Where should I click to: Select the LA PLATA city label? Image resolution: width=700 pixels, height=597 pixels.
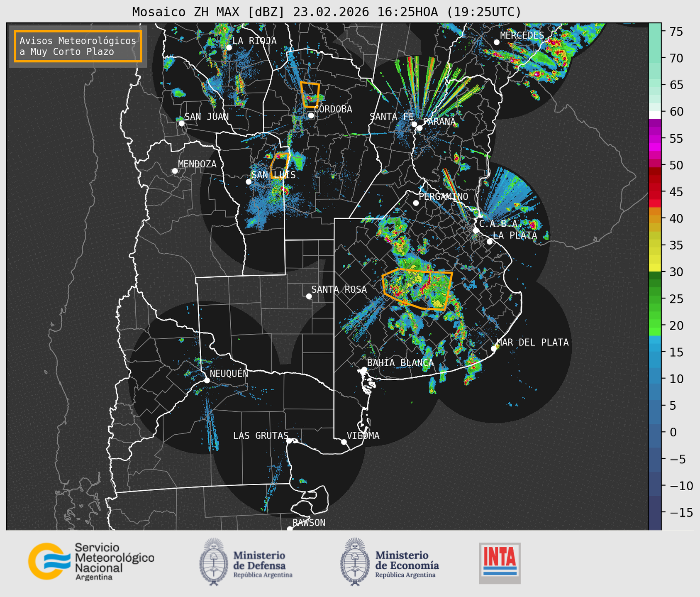515,235
